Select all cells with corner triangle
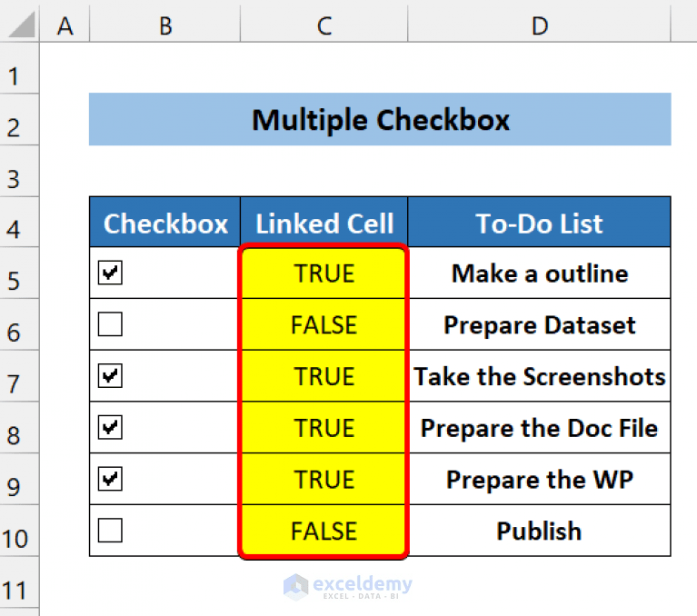This screenshot has width=697, height=616. (x=21, y=25)
